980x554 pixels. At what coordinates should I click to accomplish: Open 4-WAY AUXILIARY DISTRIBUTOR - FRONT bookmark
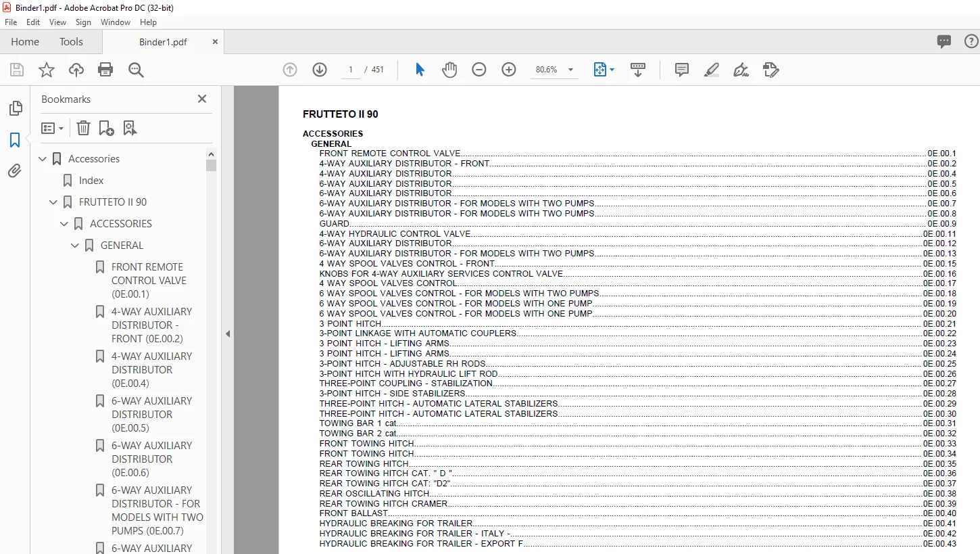151,325
